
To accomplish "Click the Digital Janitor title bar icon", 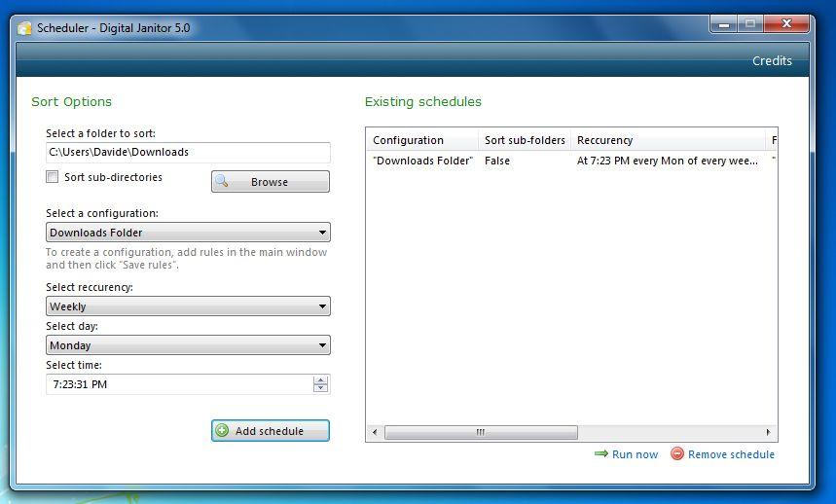I will pyautogui.click(x=24, y=27).
